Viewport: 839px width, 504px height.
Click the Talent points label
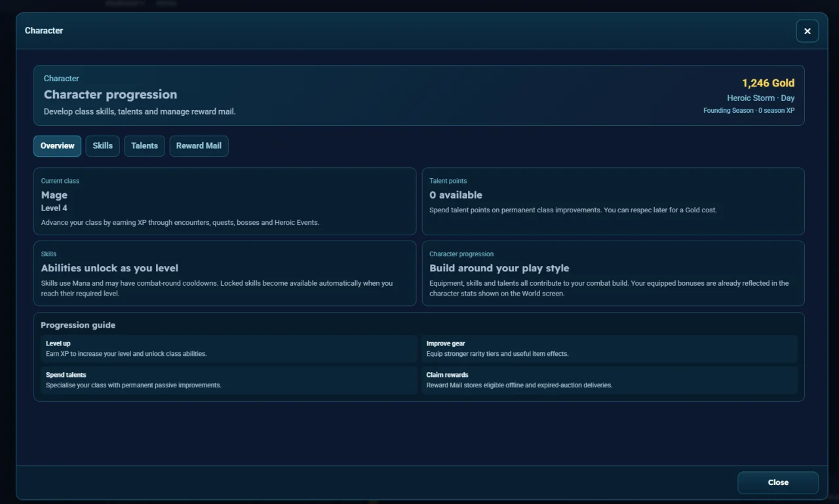click(x=448, y=181)
